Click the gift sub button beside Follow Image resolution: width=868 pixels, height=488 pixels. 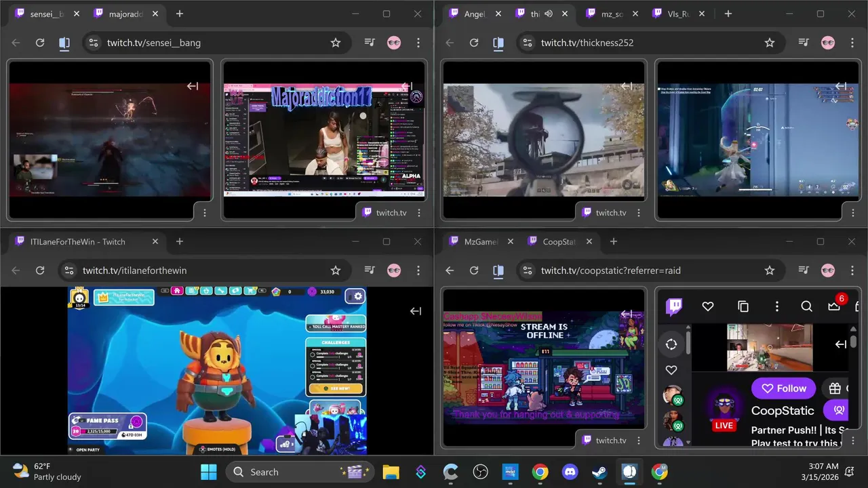pyautogui.click(x=835, y=388)
